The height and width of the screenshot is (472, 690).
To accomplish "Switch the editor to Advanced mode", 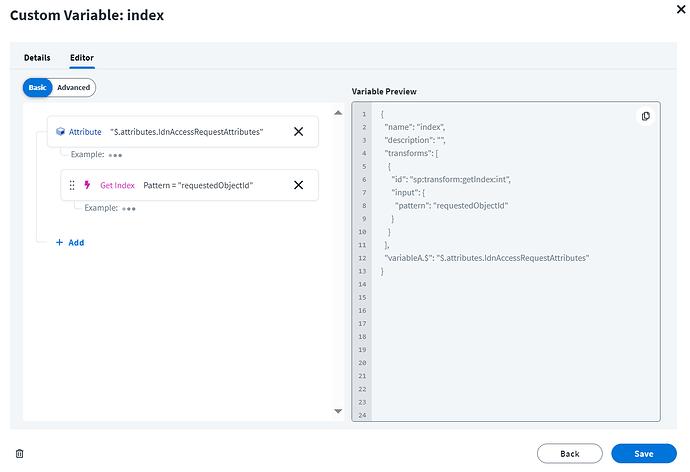I will point(73,88).
